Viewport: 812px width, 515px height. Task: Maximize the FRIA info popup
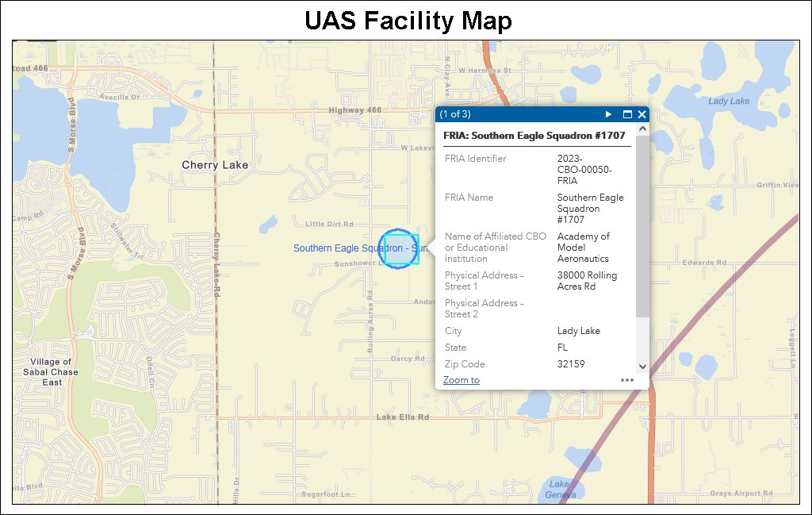pos(627,114)
